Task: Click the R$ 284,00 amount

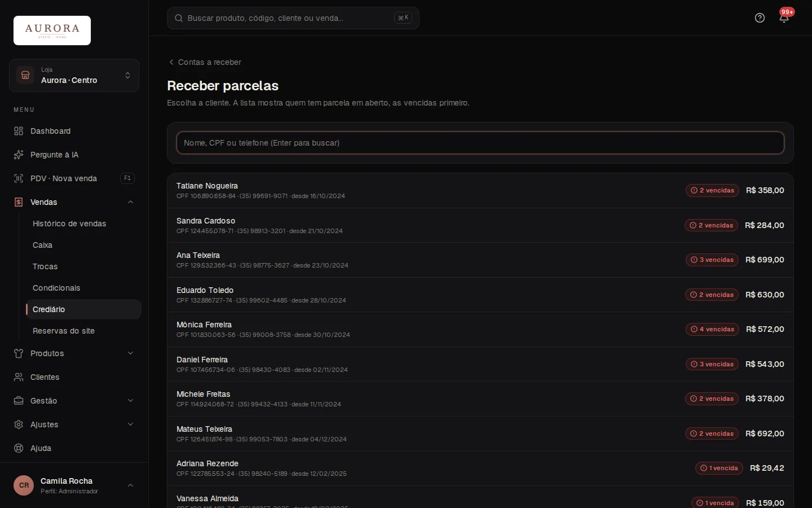Action: click(x=765, y=225)
